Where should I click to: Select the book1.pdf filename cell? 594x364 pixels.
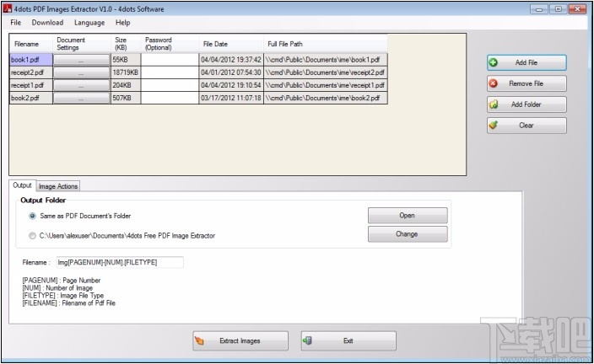(x=31, y=60)
